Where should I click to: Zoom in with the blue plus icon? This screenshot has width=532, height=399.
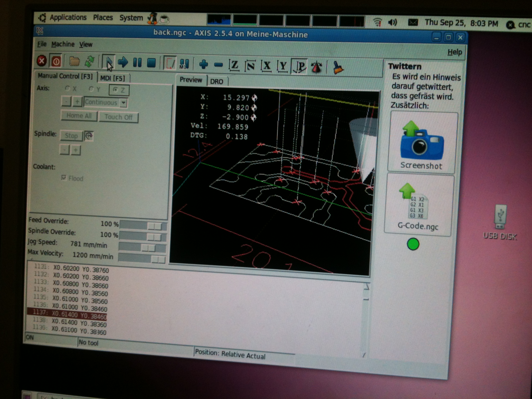click(x=203, y=64)
